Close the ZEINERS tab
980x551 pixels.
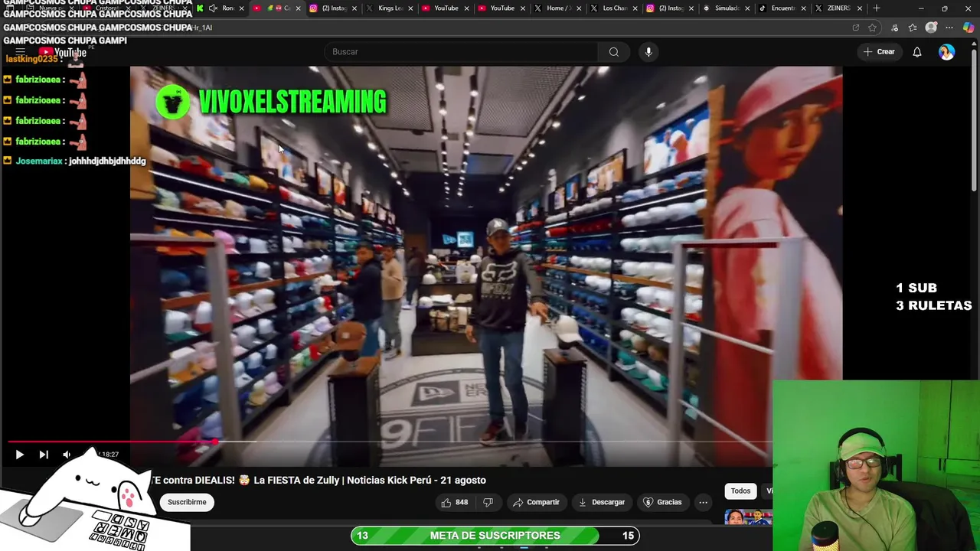tap(859, 8)
